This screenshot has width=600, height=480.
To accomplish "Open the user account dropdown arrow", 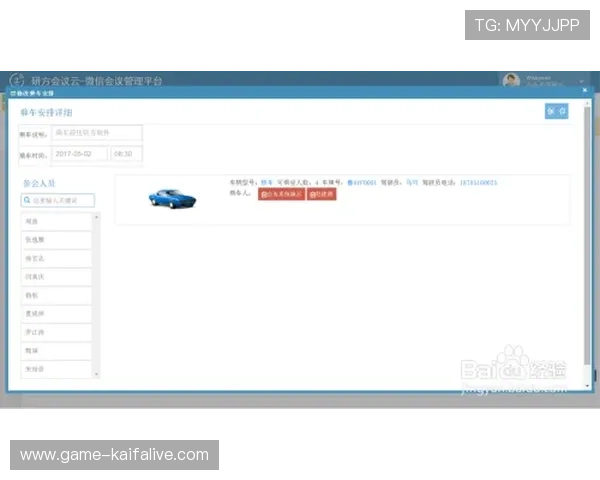I will tap(581, 80).
